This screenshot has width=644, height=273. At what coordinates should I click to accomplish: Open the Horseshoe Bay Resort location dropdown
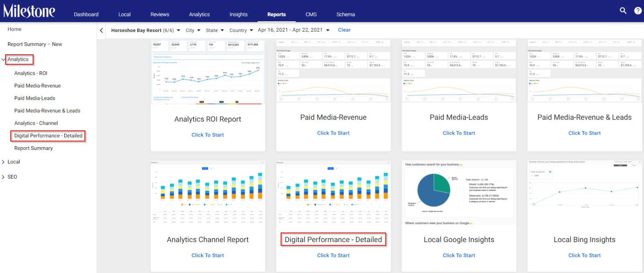pyautogui.click(x=146, y=30)
